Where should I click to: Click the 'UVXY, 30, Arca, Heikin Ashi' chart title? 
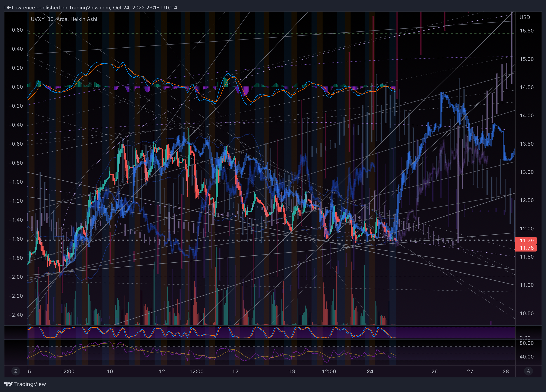(64, 19)
